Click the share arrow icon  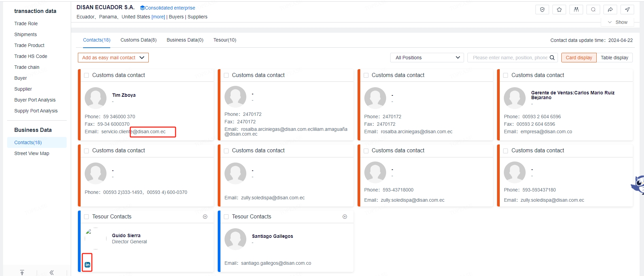tap(610, 10)
